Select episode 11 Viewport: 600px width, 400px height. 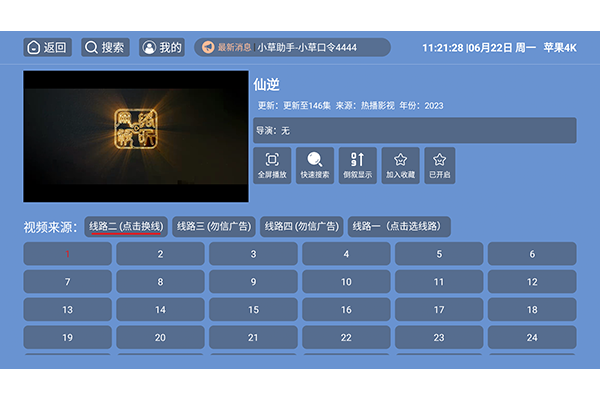pos(439,282)
